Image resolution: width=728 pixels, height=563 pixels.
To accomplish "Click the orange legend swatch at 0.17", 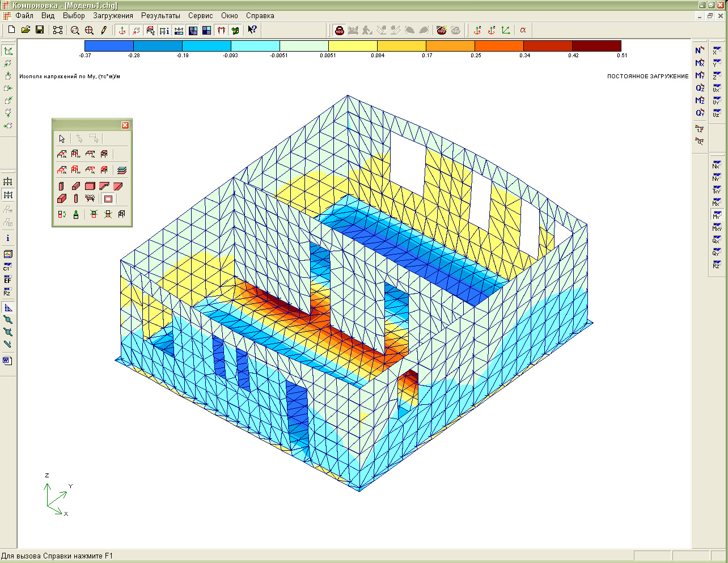I will 450,46.
